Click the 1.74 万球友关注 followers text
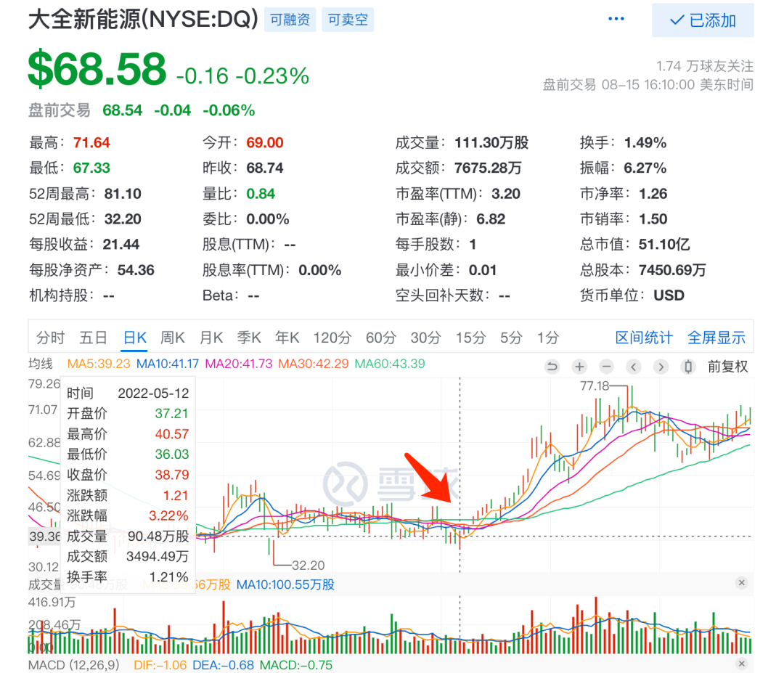This screenshot has width=784, height=673. [705, 66]
